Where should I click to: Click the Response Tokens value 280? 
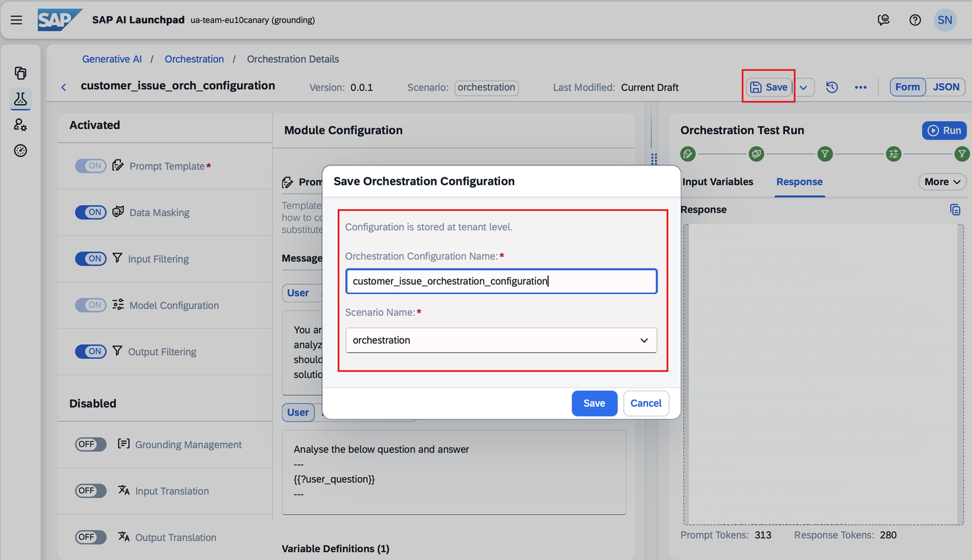pos(888,535)
